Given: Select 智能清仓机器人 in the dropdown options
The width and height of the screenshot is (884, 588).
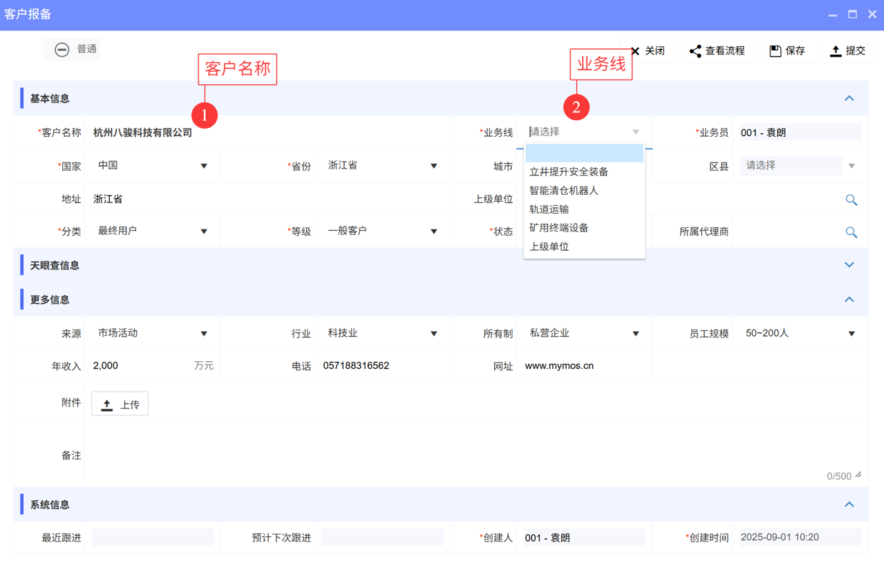Looking at the screenshot, I should click(x=565, y=190).
